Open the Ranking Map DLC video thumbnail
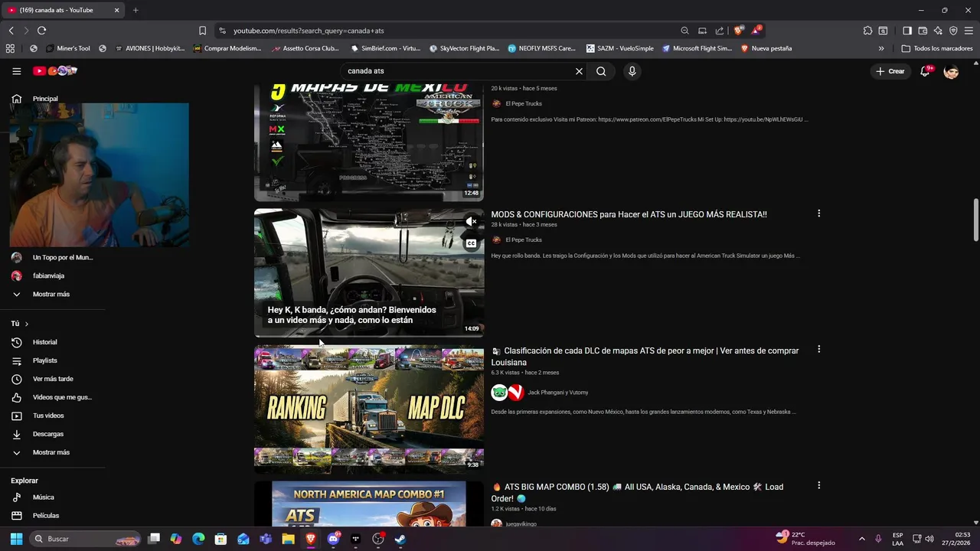 [369, 409]
